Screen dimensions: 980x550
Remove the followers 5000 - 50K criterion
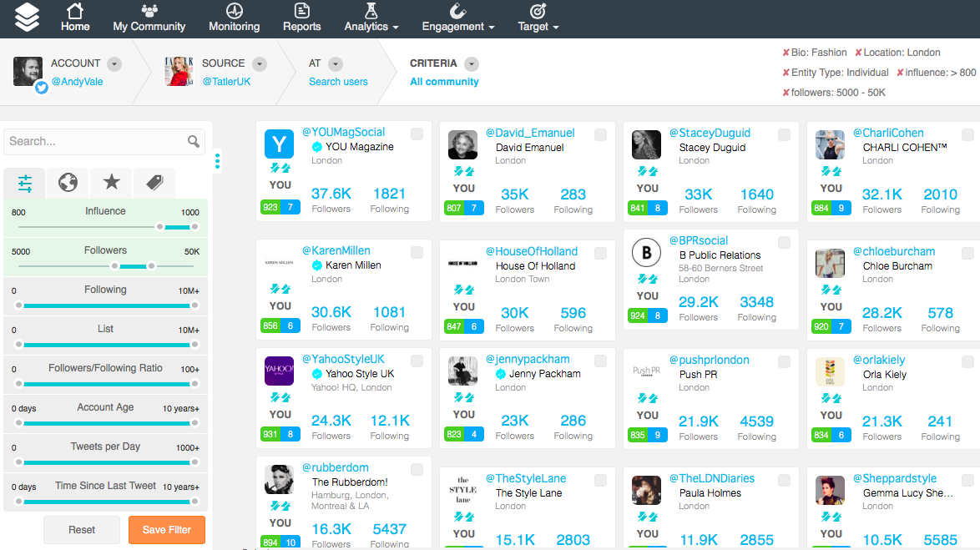[x=786, y=93]
